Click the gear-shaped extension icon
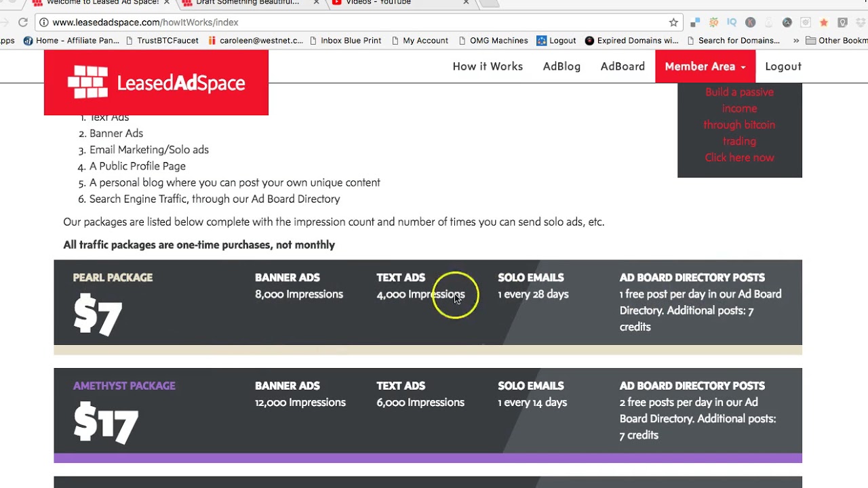The height and width of the screenshot is (488, 868). pos(806,22)
